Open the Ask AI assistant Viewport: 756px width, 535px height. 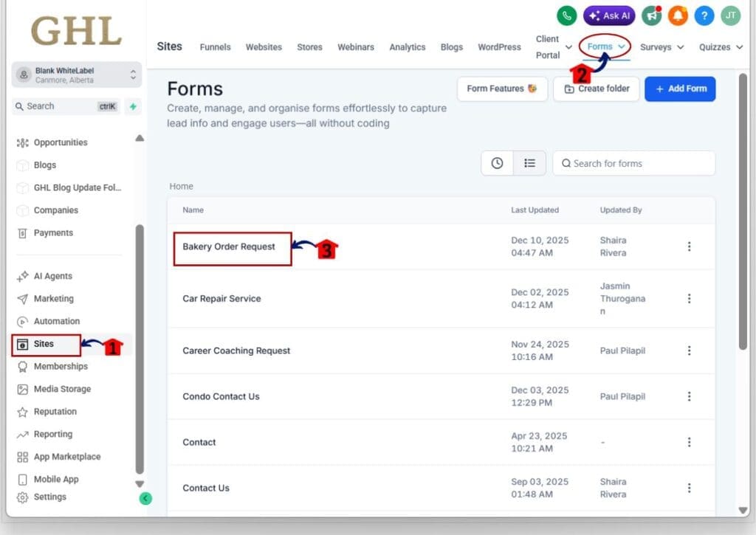[x=608, y=15]
